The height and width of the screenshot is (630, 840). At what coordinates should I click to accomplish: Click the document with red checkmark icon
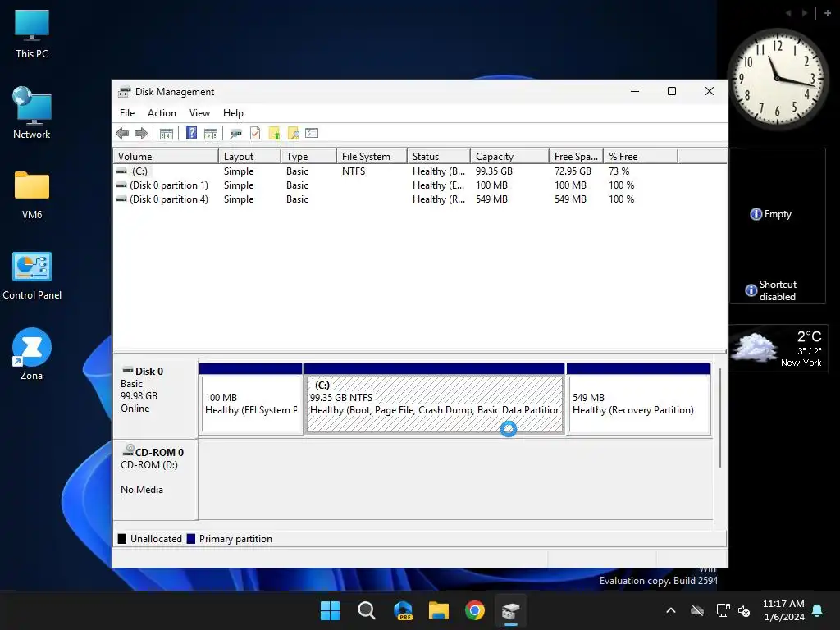(x=255, y=133)
